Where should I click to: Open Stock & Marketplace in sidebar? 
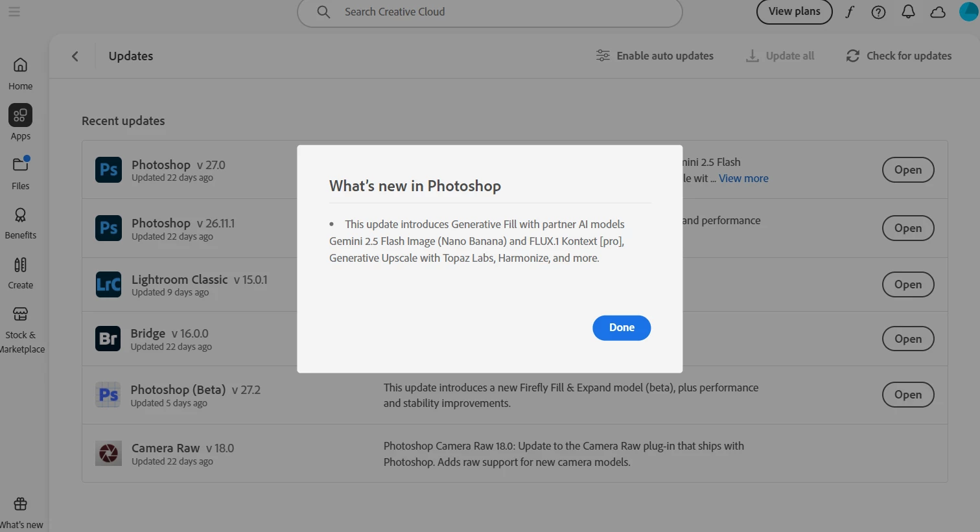coord(21,329)
